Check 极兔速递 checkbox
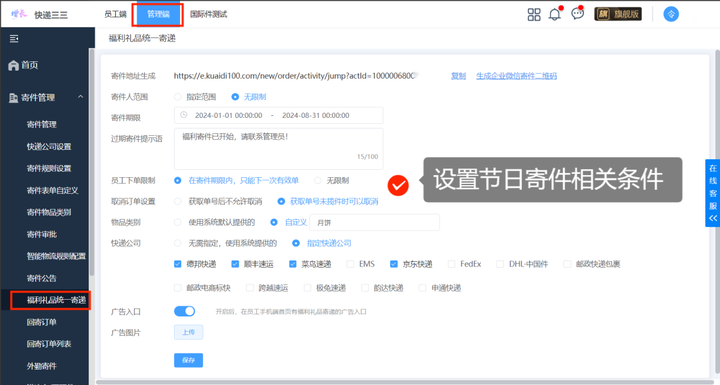The image size is (720, 385). tap(308, 288)
